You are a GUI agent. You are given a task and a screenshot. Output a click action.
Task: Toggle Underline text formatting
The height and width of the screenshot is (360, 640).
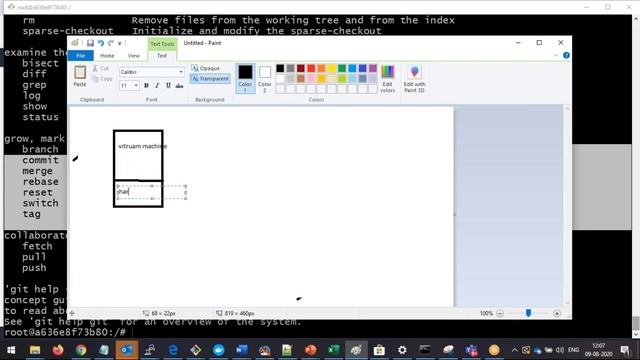click(x=168, y=85)
